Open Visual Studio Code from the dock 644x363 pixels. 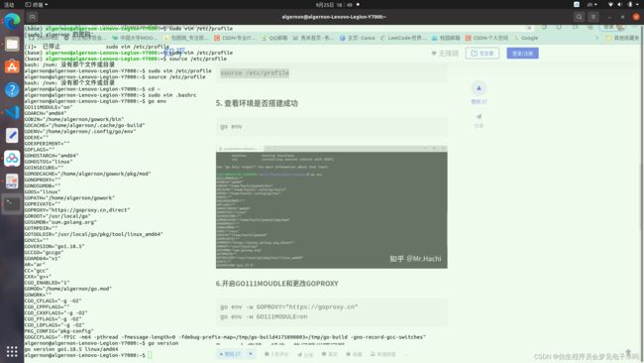pos(12,112)
